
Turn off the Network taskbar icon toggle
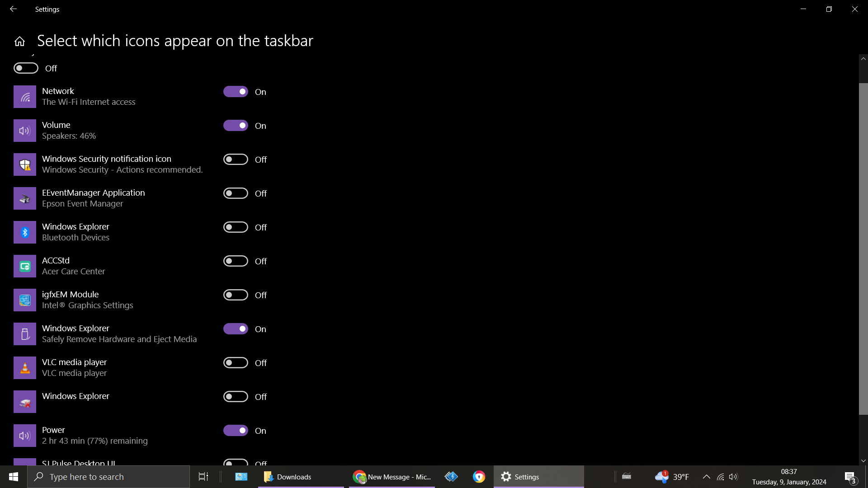236,91
